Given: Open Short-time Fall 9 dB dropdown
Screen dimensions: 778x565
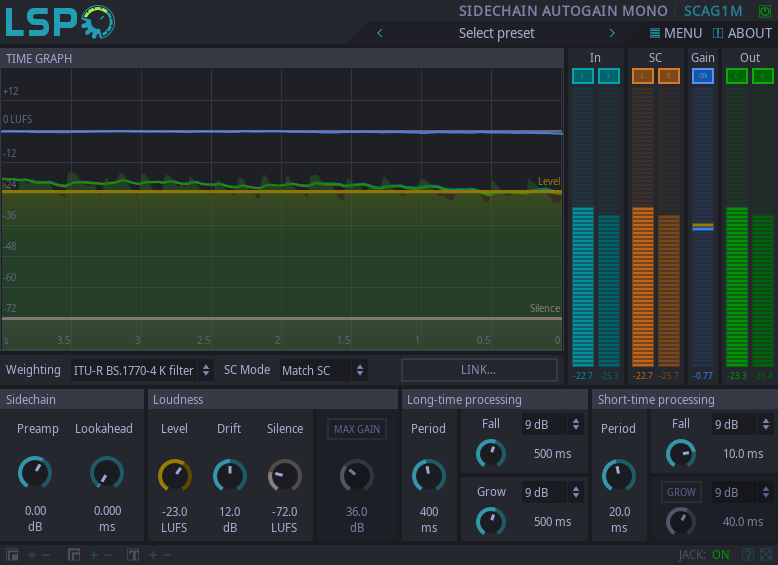Looking at the screenshot, I should (742, 424).
